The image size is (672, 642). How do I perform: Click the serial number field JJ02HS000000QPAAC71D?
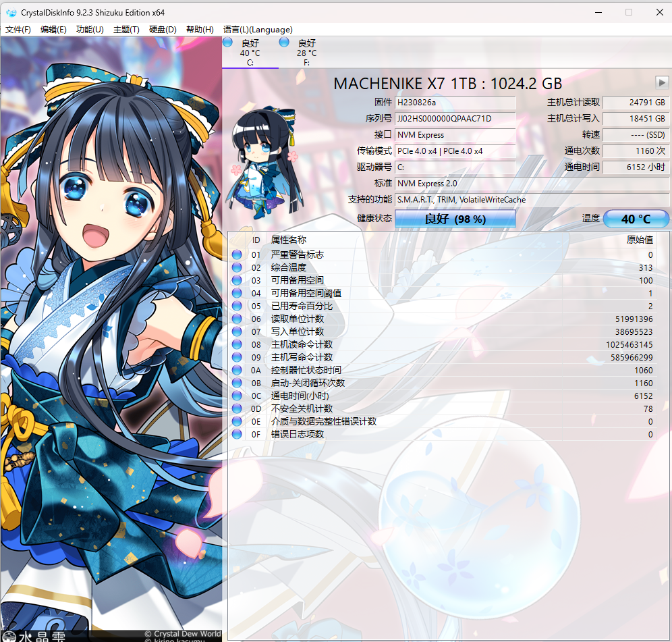point(455,119)
